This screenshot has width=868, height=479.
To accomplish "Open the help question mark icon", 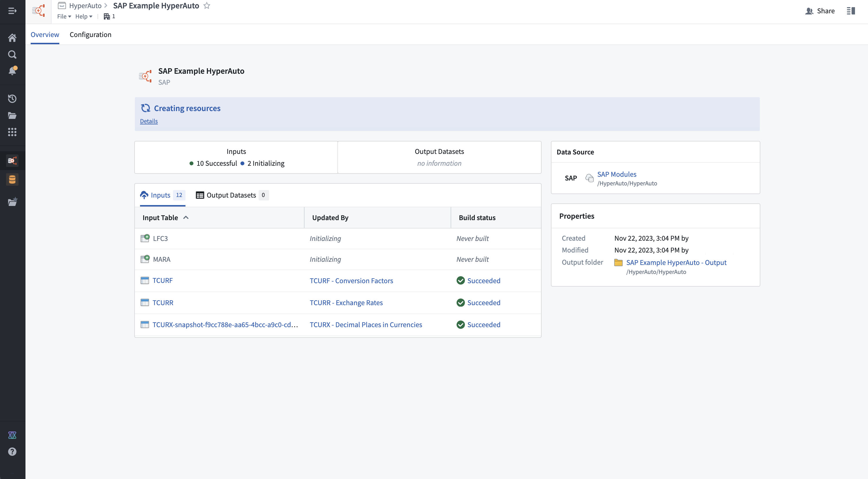I will click(12, 452).
